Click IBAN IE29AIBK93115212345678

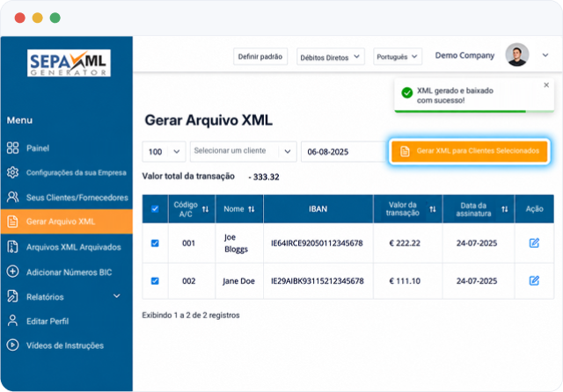pos(317,281)
